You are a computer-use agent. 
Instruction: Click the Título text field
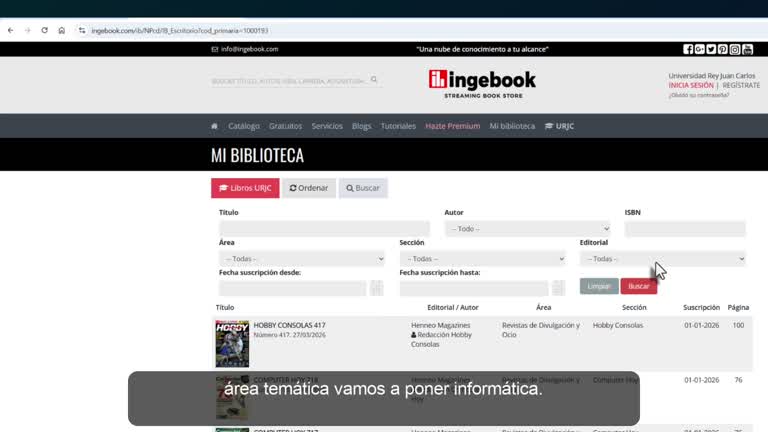324,229
